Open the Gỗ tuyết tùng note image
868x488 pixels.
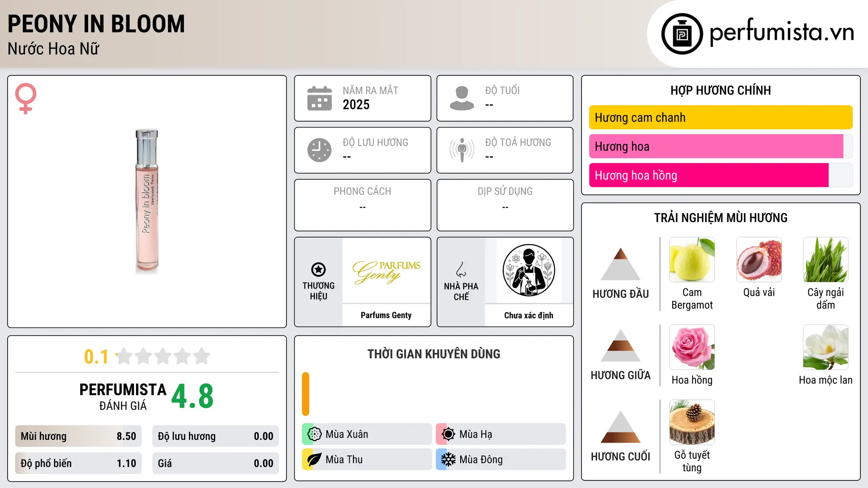point(692,422)
